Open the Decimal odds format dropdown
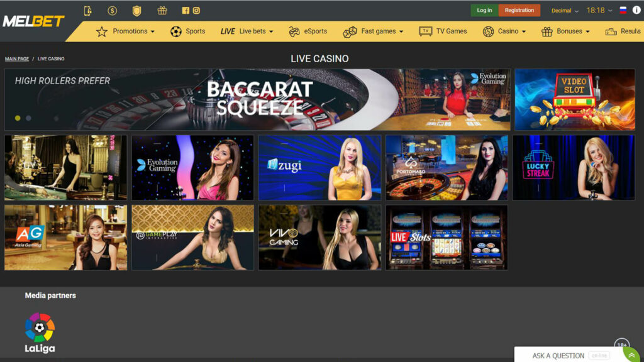The height and width of the screenshot is (362, 644). click(x=565, y=11)
